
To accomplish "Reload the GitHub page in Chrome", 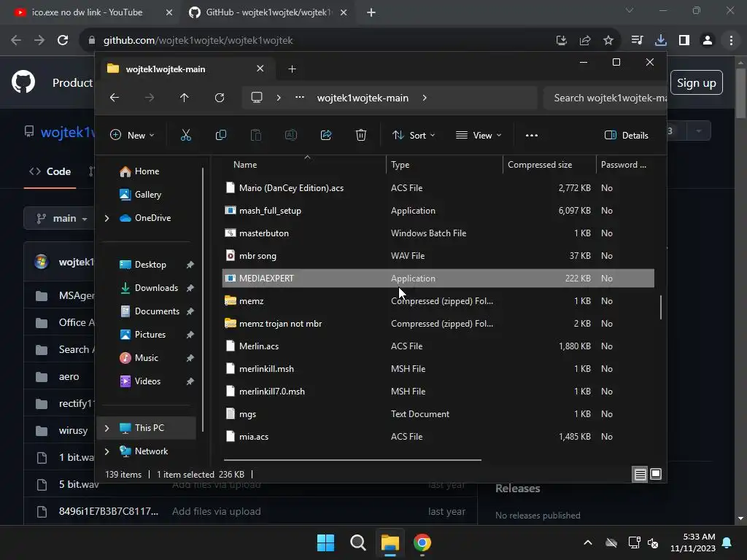I will click(63, 41).
